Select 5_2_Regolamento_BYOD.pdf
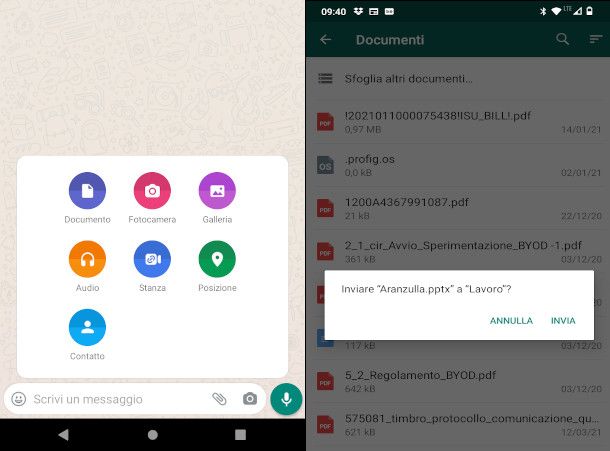The height and width of the screenshot is (451, 610). (x=458, y=381)
